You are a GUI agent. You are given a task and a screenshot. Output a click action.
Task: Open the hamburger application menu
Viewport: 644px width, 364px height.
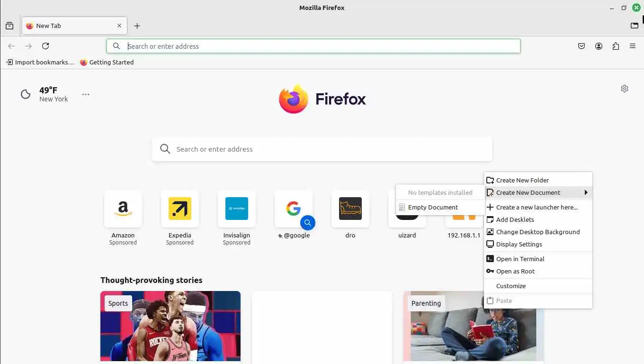(x=633, y=46)
